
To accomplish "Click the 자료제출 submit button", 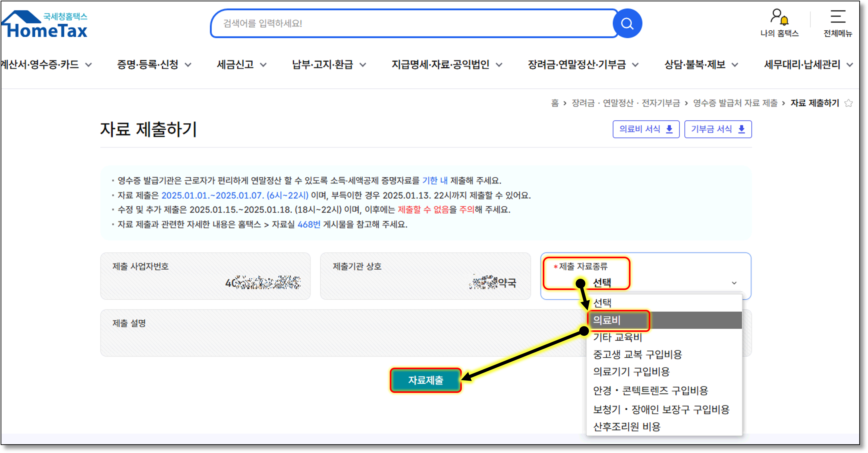I will pyautogui.click(x=425, y=380).
